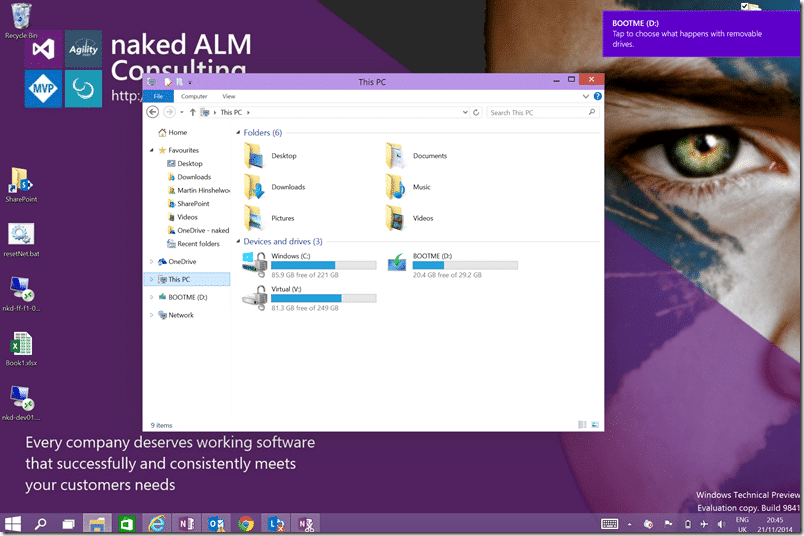Select Downloads under Favourites
Screen dimensions: 804x536
point(189,177)
